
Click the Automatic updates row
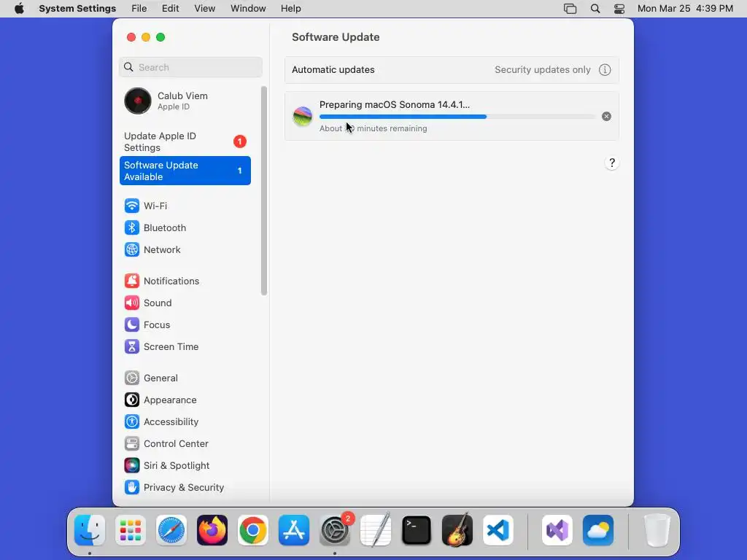click(452, 69)
